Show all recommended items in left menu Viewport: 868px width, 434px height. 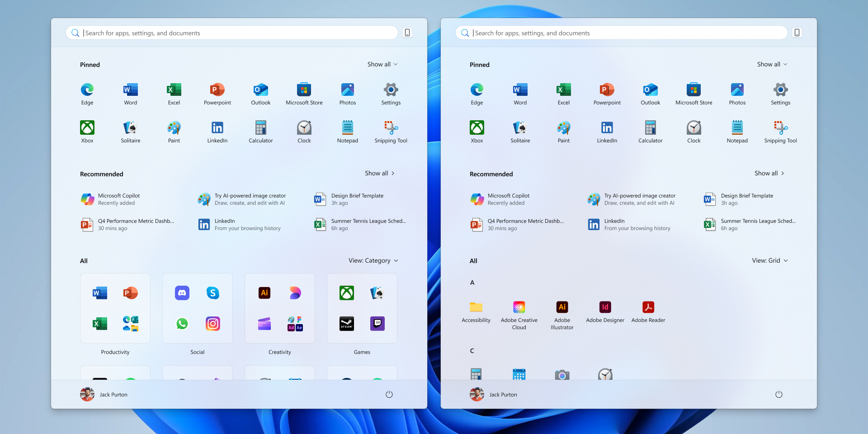[x=380, y=173]
